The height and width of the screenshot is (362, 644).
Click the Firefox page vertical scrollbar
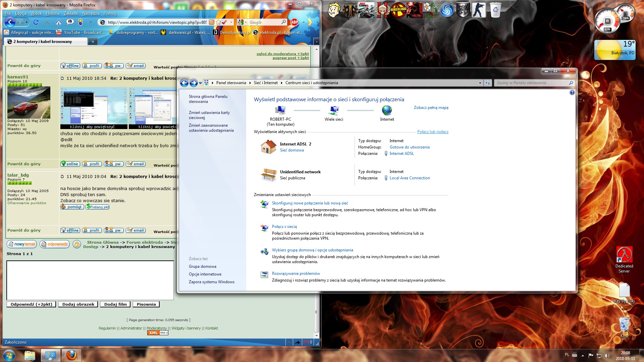pos(316,191)
